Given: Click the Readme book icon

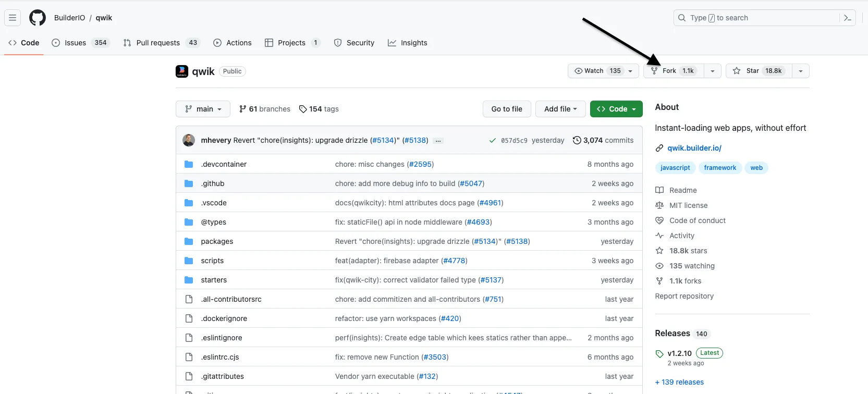Looking at the screenshot, I should click(659, 190).
